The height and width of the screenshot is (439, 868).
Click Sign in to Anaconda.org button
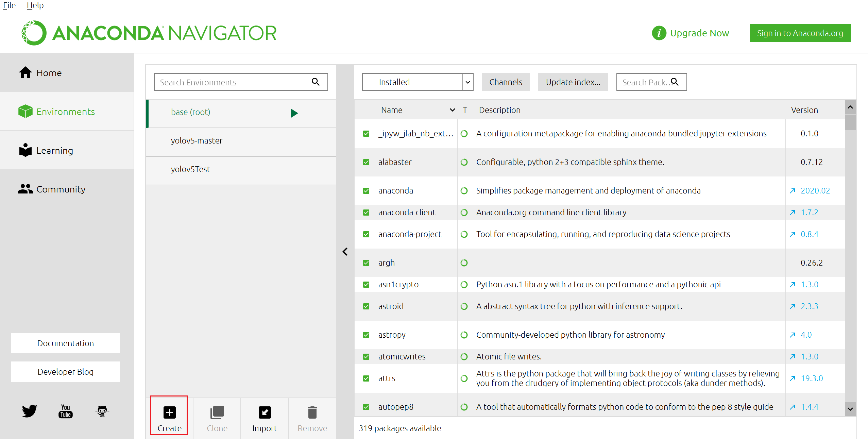(x=800, y=33)
